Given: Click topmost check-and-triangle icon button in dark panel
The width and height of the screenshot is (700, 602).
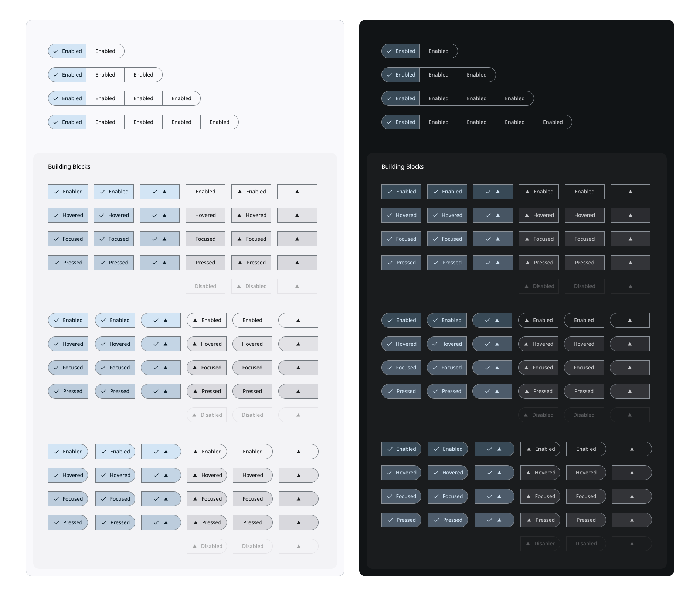Looking at the screenshot, I should coord(493,192).
